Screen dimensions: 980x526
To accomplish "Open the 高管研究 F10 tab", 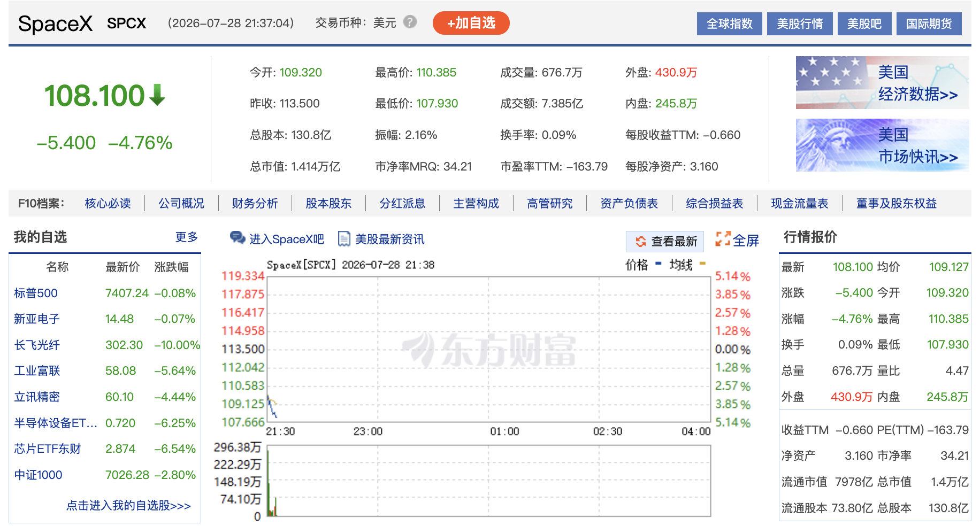I will coord(550,203).
